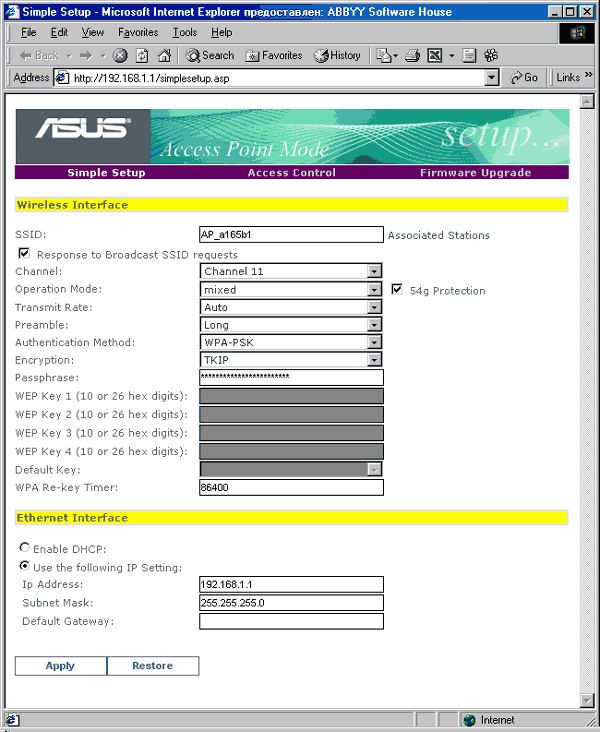Click the Subnet Mask input field

[x=291, y=603]
